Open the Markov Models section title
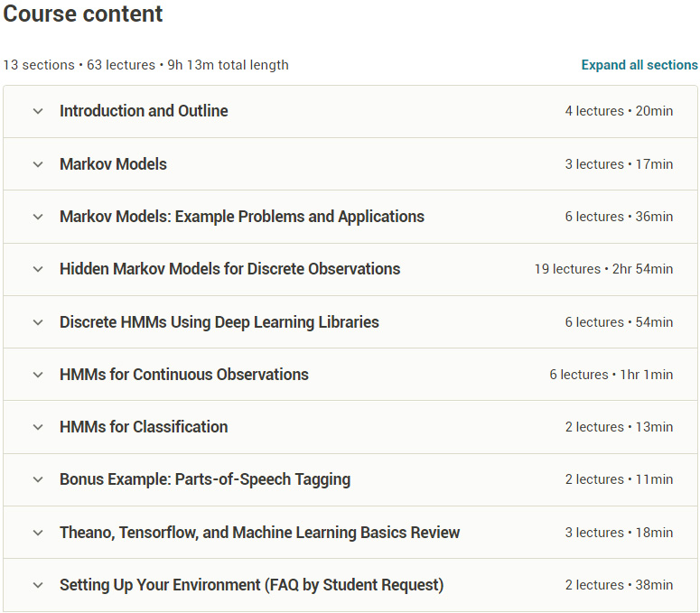The width and height of the screenshot is (700, 613). (x=114, y=164)
